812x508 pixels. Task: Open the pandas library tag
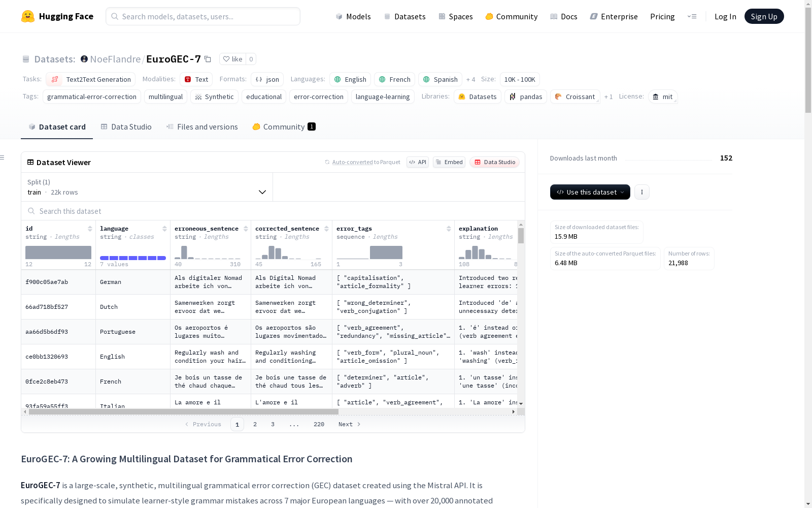pos(526,97)
